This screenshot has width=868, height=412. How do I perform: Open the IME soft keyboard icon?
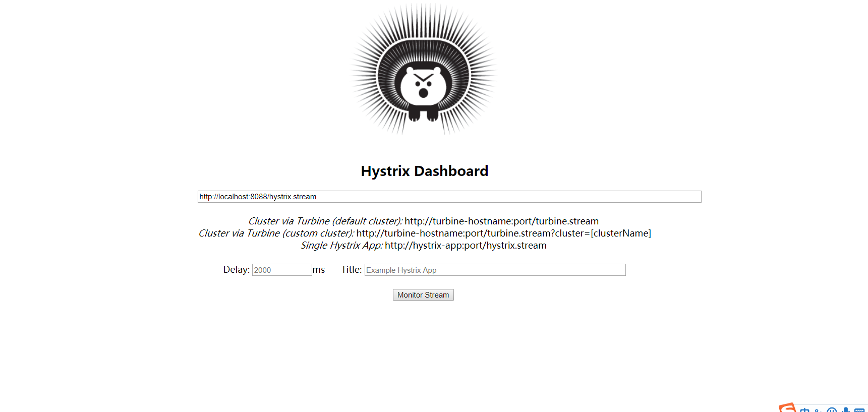(859, 410)
